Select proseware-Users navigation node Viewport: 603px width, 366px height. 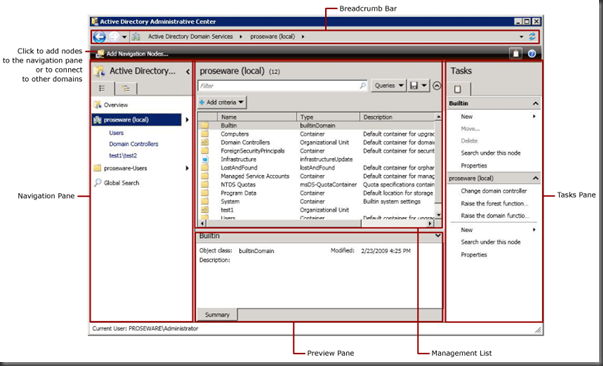(120, 168)
